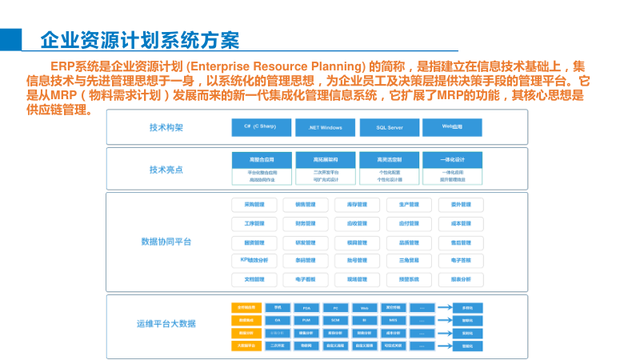Viewport: 640px width, 360px height.
Task: Click the orange 大数据平台 row label
Action: coord(246,346)
